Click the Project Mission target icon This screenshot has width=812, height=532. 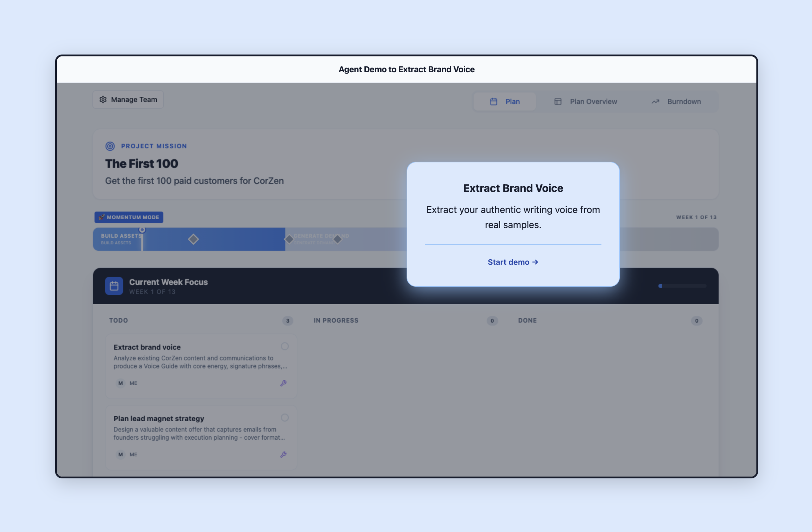point(110,146)
